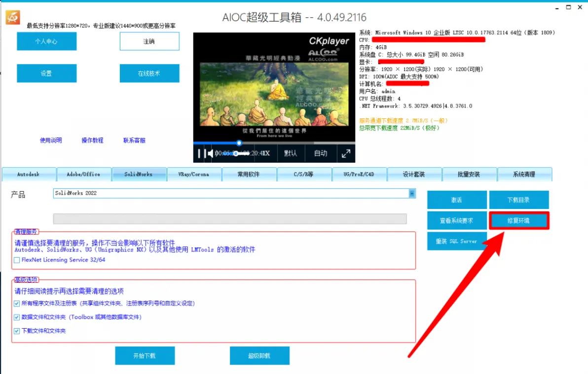588x374 pixels.
Task: Click the 联系客服 link
Action: point(134,140)
